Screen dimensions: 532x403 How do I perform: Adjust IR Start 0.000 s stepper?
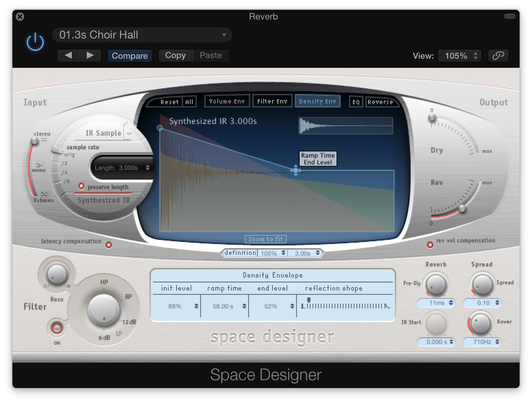pos(451,342)
